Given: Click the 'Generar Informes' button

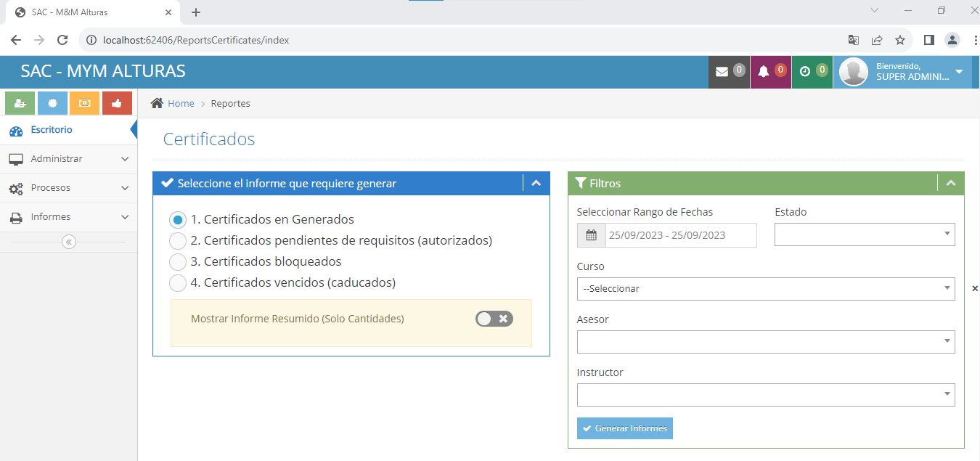Looking at the screenshot, I should click(x=624, y=428).
